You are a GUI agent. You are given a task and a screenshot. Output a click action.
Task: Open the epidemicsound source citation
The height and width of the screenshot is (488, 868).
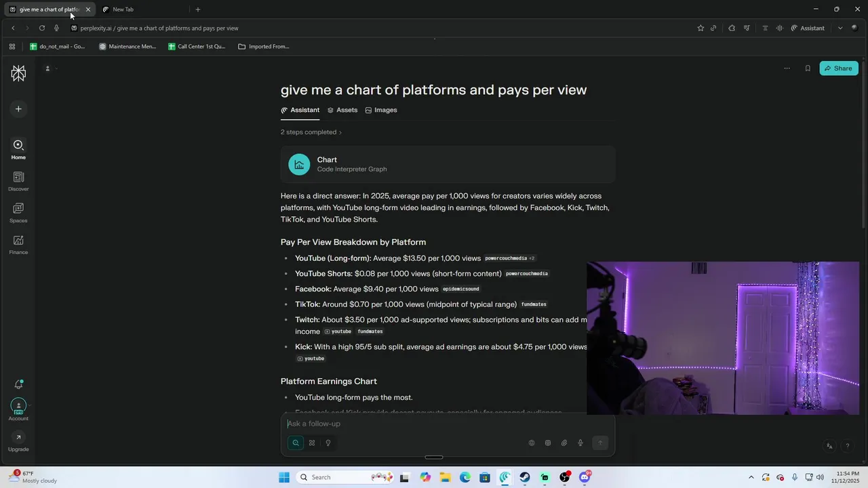point(461,289)
